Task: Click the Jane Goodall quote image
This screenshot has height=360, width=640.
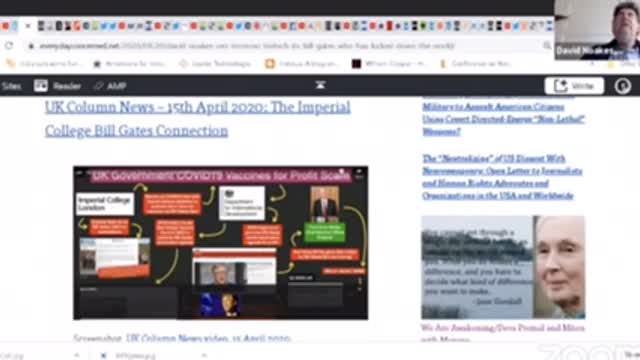Action: coord(503,267)
